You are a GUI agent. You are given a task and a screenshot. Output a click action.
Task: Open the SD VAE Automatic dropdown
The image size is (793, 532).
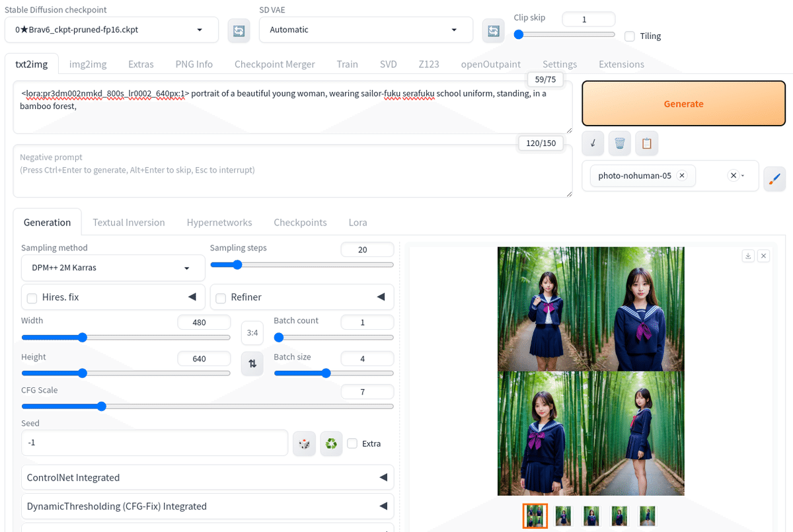coord(365,30)
